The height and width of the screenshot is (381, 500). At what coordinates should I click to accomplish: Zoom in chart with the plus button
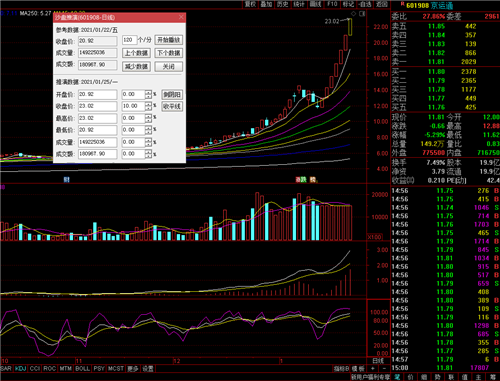click(373, 368)
